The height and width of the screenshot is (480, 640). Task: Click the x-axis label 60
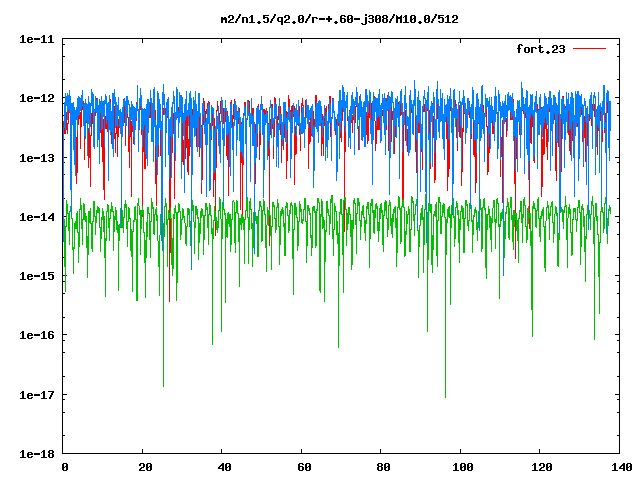(x=304, y=467)
